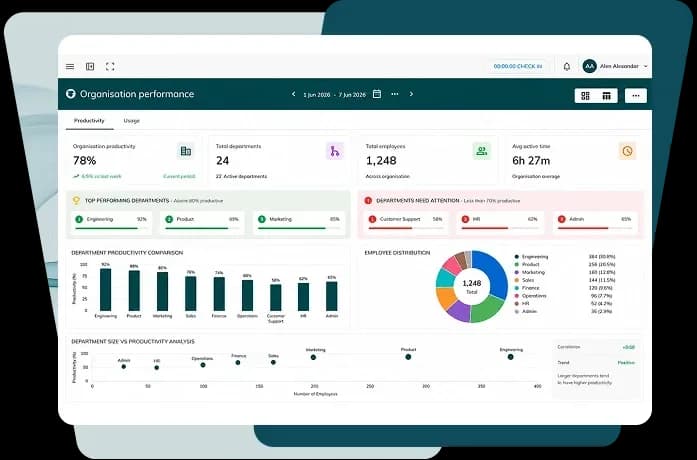Click the departments need attention alert icon
Screen dimensions: 697x460
point(368,200)
